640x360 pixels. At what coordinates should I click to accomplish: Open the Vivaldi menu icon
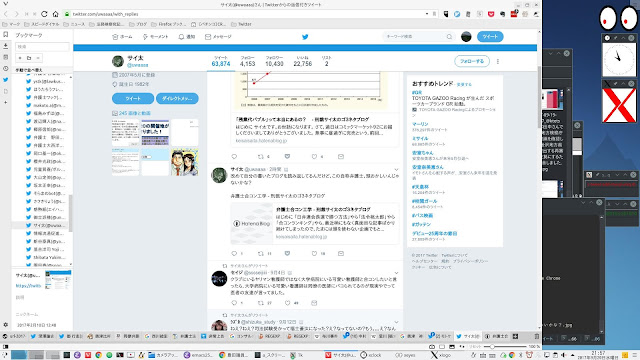pyautogui.click(x=5, y=4)
